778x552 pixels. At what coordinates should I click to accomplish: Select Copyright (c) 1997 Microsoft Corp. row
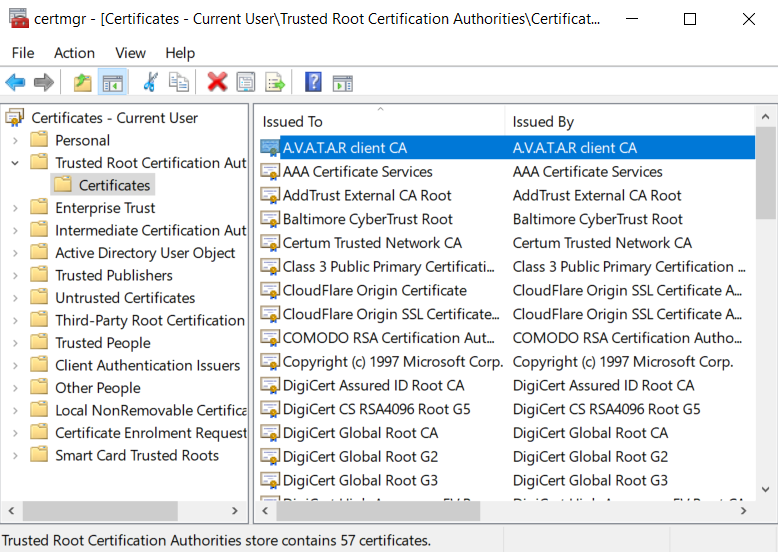(506, 362)
